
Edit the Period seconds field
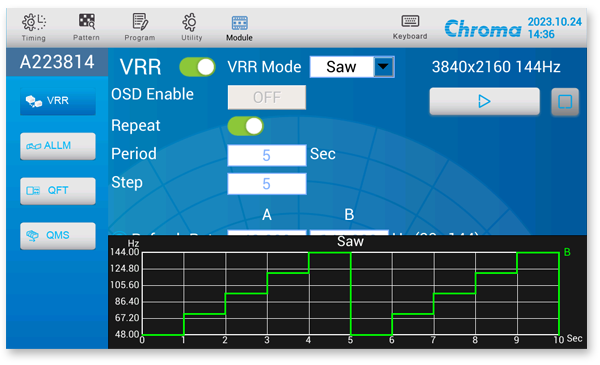coord(267,155)
